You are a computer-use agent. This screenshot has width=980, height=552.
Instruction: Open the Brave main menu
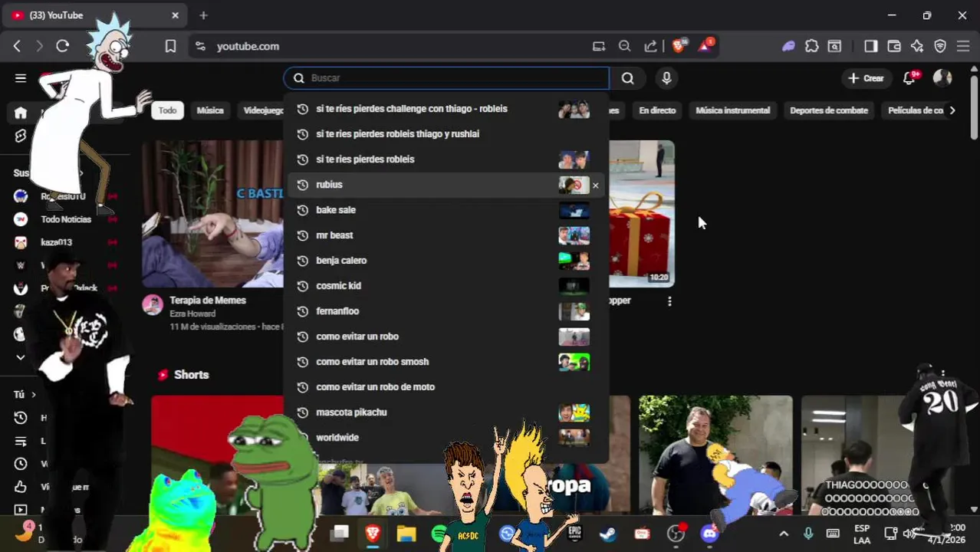point(963,46)
